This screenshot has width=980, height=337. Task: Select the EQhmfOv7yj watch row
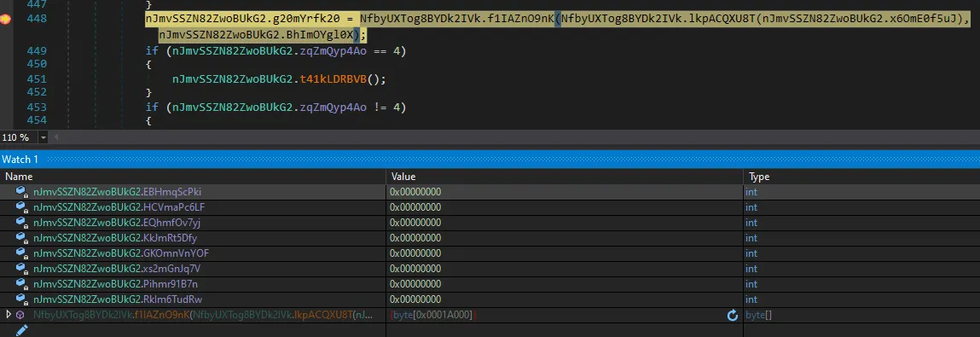[490, 223]
